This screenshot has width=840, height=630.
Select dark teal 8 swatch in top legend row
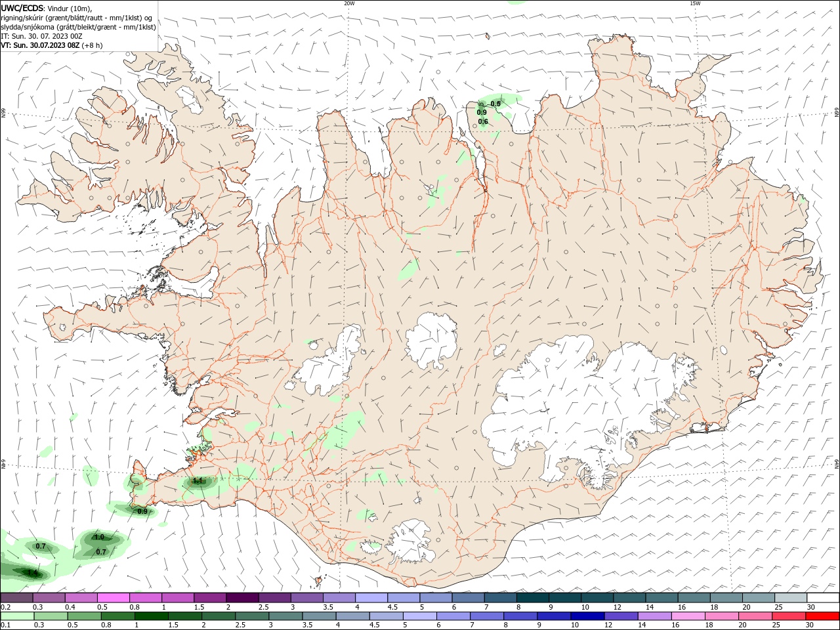pyautogui.click(x=532, y=598)
